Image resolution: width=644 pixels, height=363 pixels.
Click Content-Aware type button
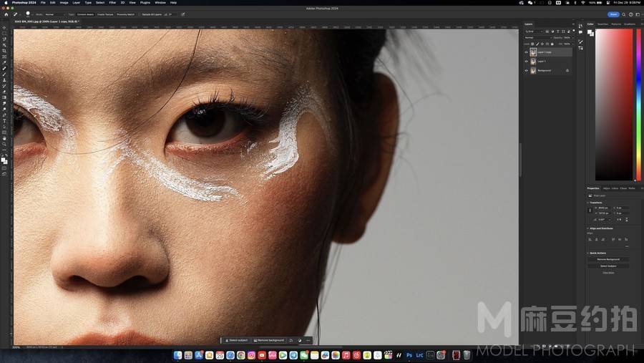(x=85, y=14)
